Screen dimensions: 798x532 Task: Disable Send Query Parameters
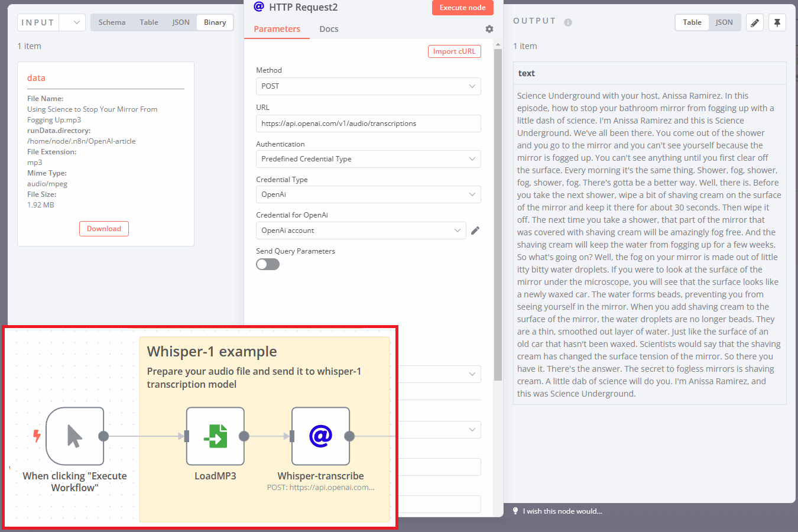tap(268, 264)
